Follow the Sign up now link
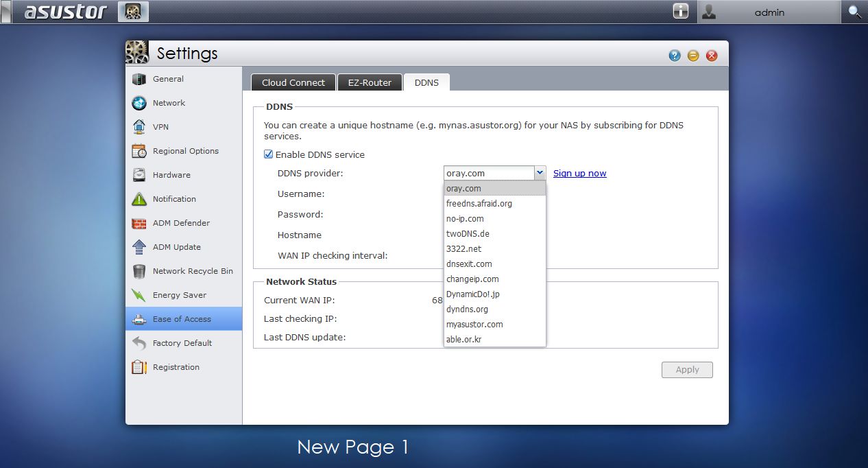This screenshot has width=868, height=468. pos(580,173)
